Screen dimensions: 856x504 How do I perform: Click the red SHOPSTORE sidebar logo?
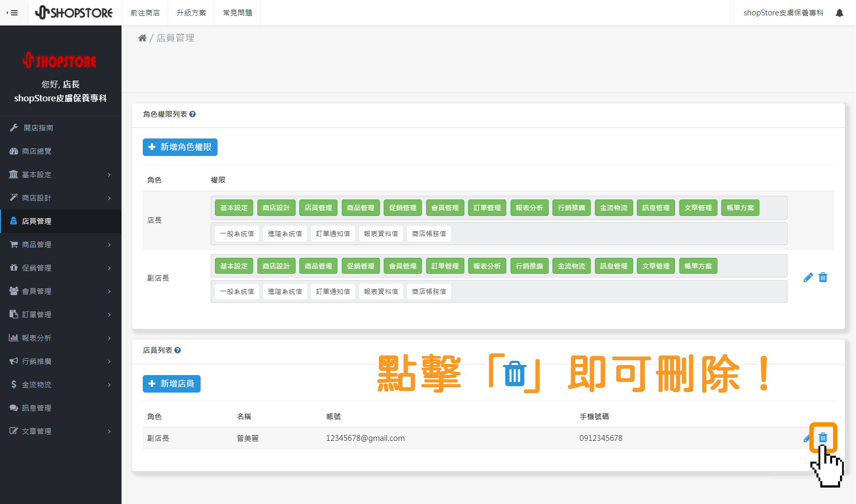click(59, 60)
